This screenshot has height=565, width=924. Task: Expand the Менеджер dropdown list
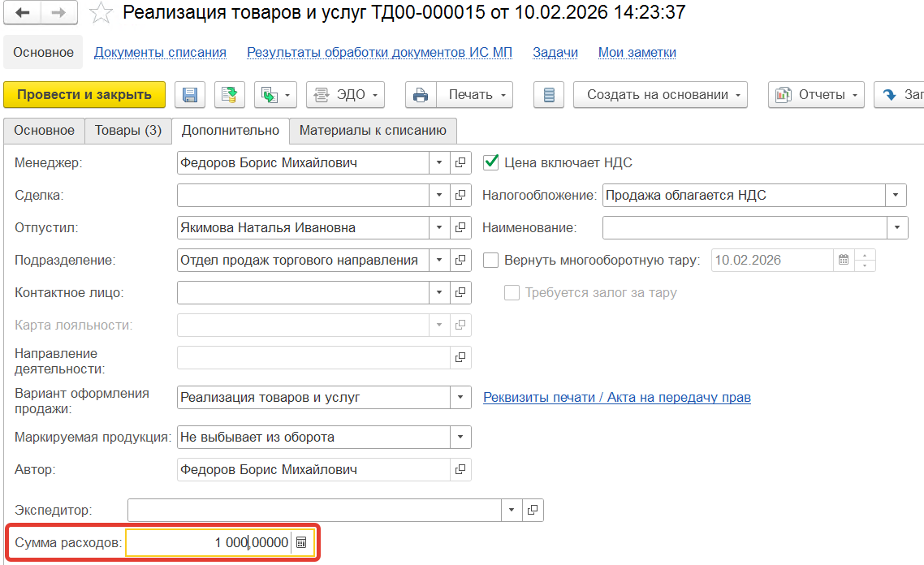(439, 162)
